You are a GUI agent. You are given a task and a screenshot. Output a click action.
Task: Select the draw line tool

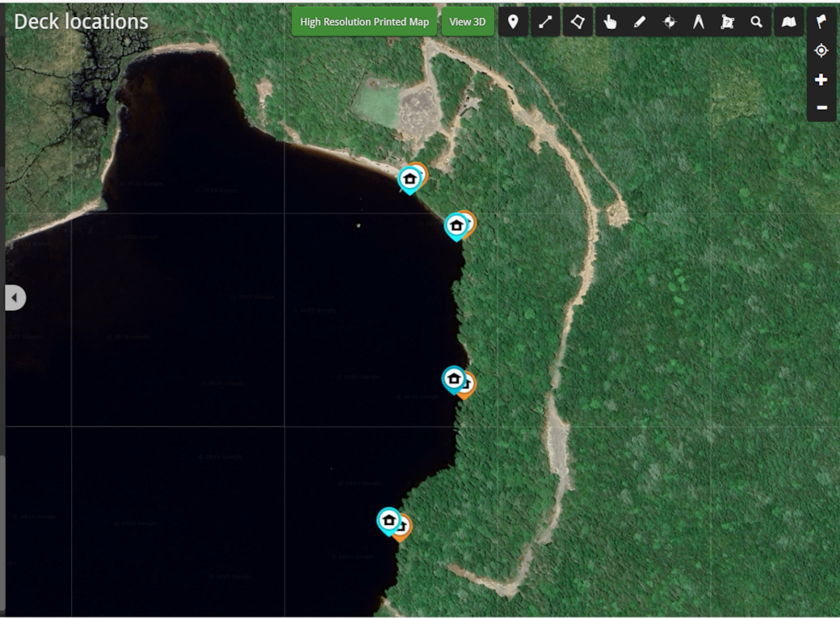pyautogui.click(x=545, y=22)
